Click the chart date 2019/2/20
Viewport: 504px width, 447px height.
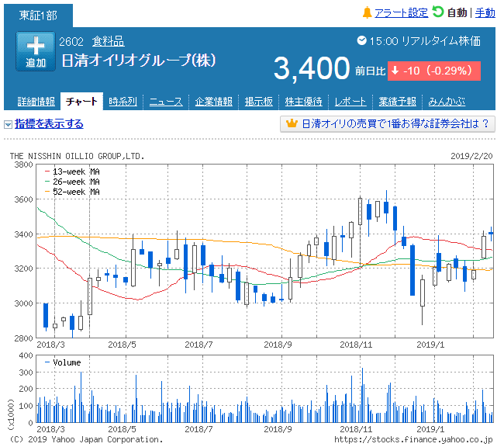point(471,156)
